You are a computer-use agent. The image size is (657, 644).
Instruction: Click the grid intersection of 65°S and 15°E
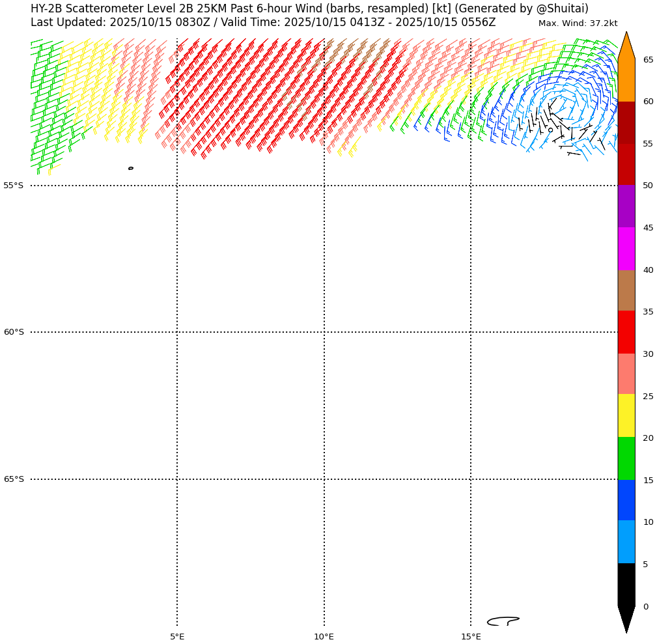[471, 479]
